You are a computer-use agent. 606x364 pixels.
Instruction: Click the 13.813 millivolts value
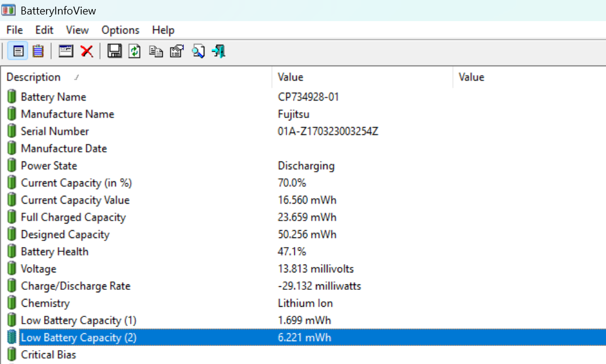316,269
